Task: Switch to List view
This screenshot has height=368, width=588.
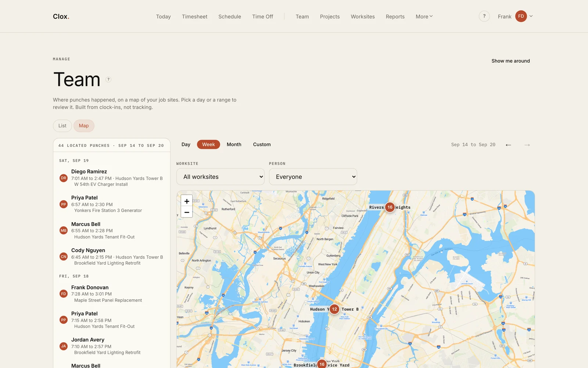Action: [x=62, y=126]
